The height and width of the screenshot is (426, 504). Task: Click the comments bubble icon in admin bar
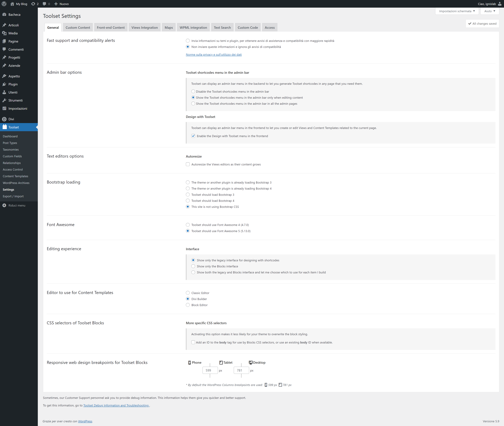coord(44,4)
